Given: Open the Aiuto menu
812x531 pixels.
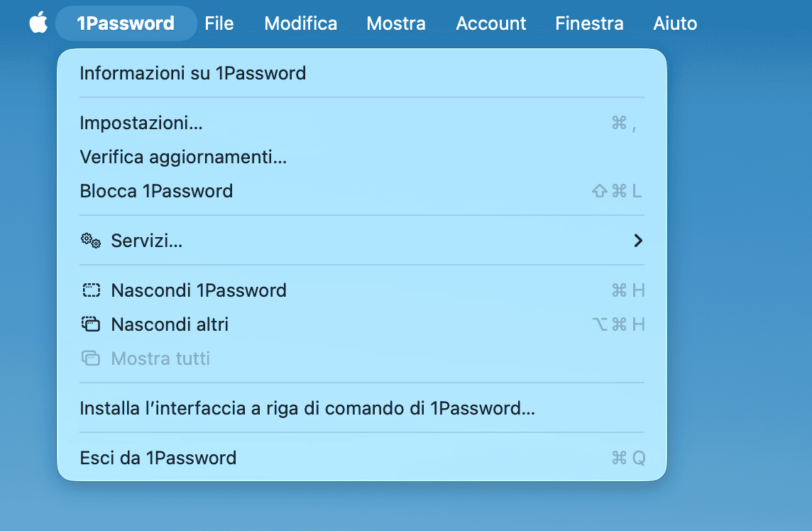Looking at the screenshot, I should [x=675, y=23].
